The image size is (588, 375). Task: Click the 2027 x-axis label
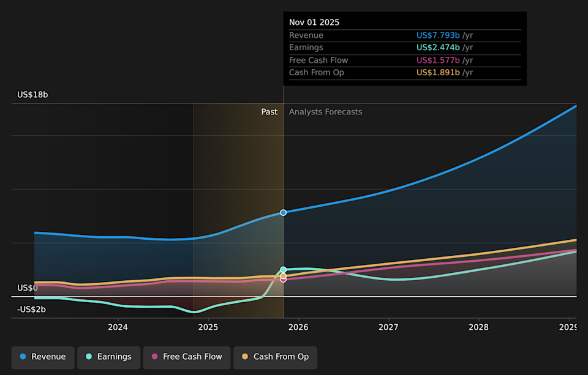tap(388, 327)
